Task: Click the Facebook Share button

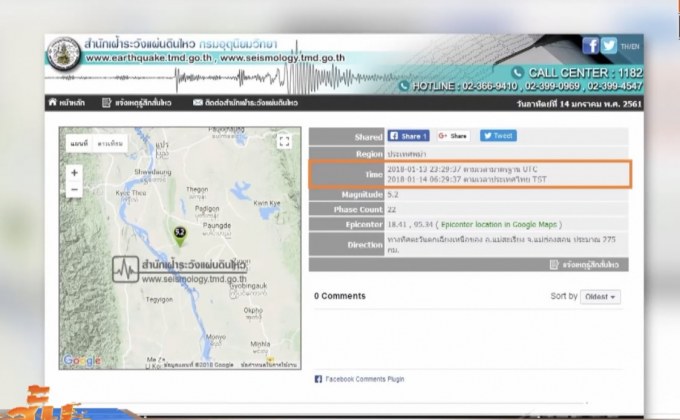Action: coord(408,136)
